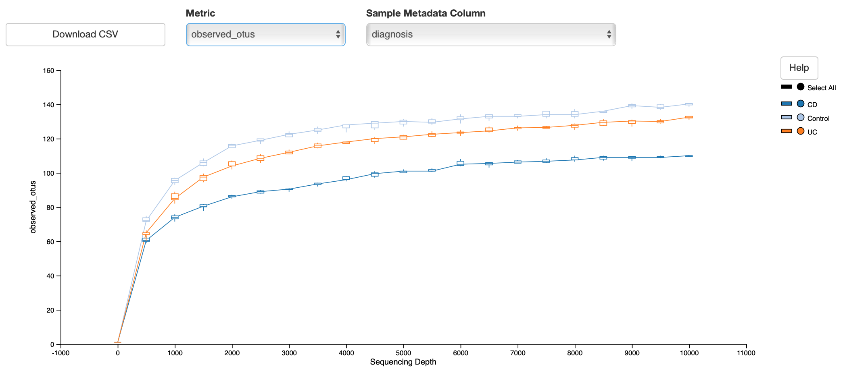
Task: Toggle the dark blue CD dots circle
Action: click(x=801, y=104)
